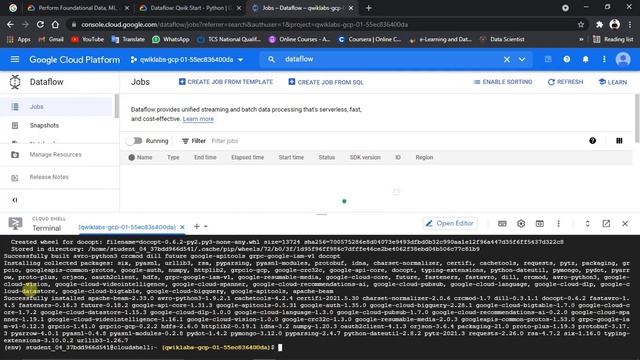Click the SDK version column header
The height and width of the screenshot is (360, 640).
(365, 158)
